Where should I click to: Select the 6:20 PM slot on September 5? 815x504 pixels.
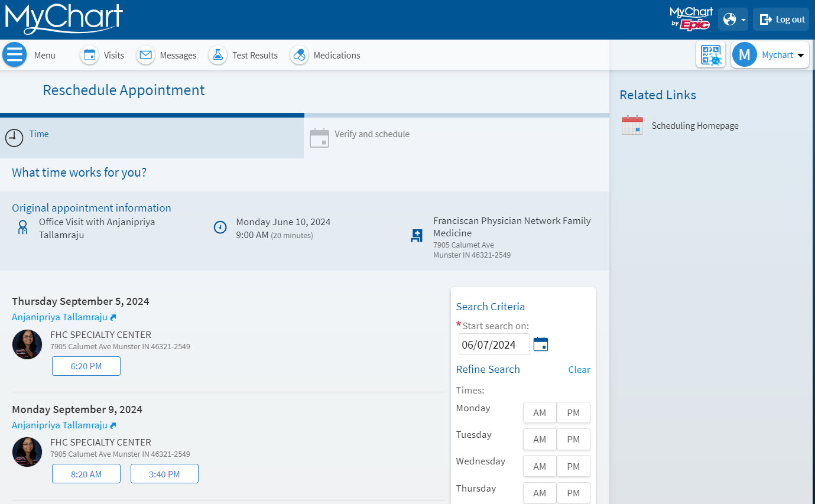pyautogui.click(x=86, y=366)
